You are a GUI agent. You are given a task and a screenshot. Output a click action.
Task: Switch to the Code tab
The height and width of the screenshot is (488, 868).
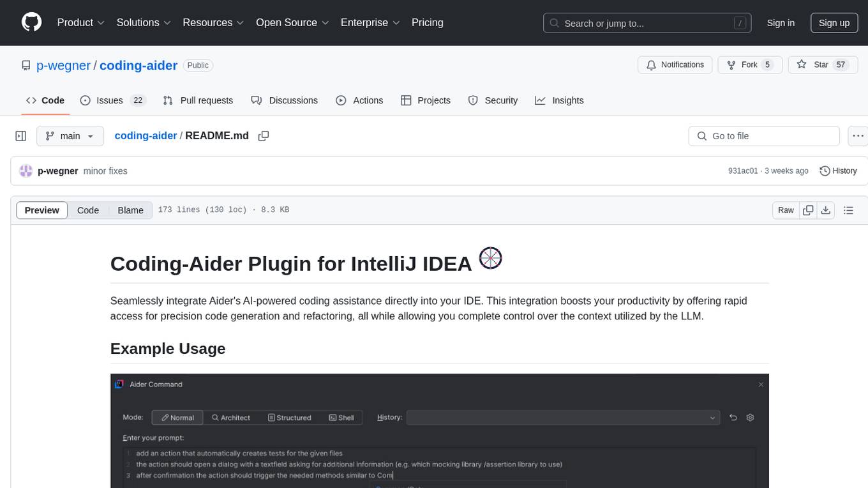coord(45,100)
